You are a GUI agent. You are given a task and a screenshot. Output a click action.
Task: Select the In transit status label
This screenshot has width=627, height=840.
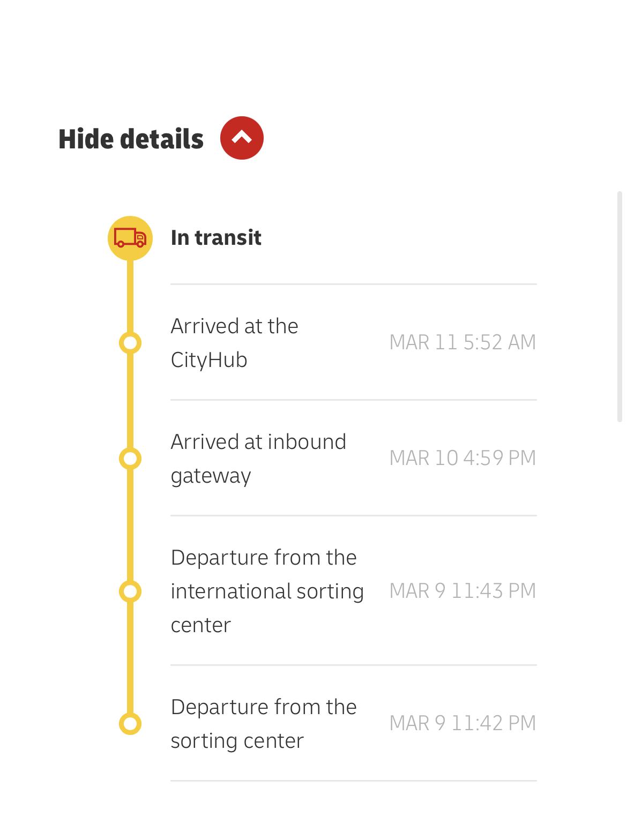pos(216,237)
